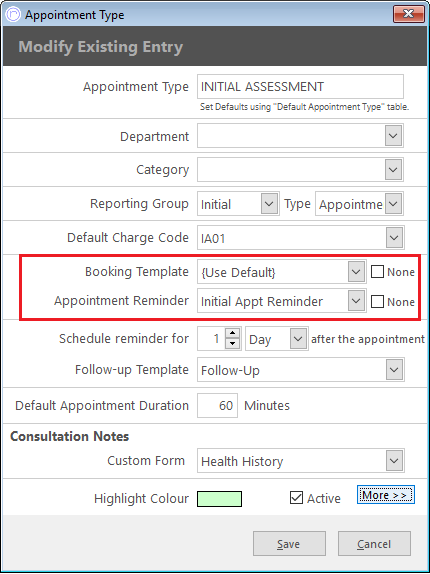
Task: Open the Custom Form Health History dropdown
Action: coord(394,461)
